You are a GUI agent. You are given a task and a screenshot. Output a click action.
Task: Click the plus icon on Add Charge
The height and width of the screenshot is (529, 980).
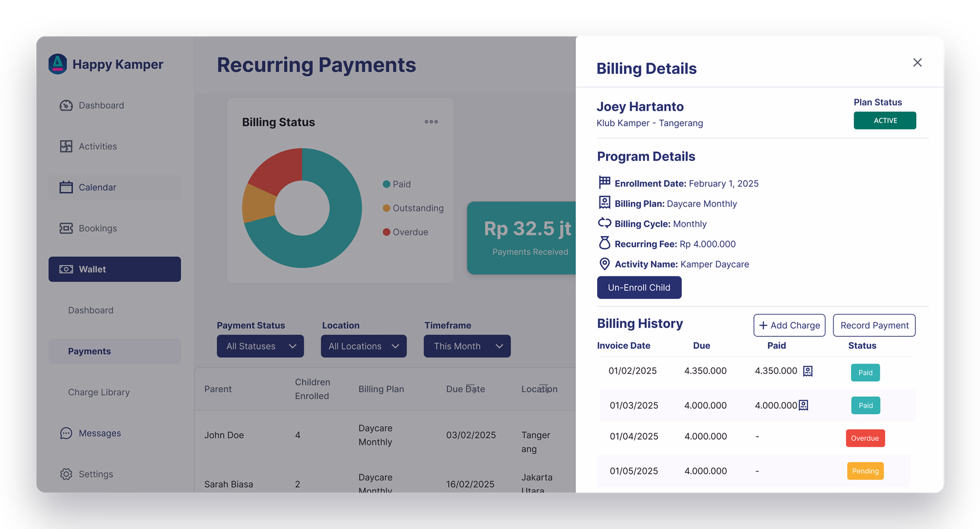(x=763, y=325)
